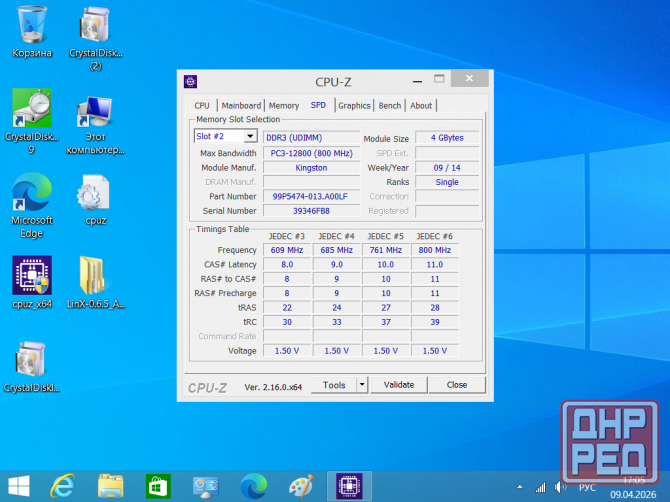Screen dimensions: 670x502
Task: Click the tRAS value 28
Action: [435, 308]
